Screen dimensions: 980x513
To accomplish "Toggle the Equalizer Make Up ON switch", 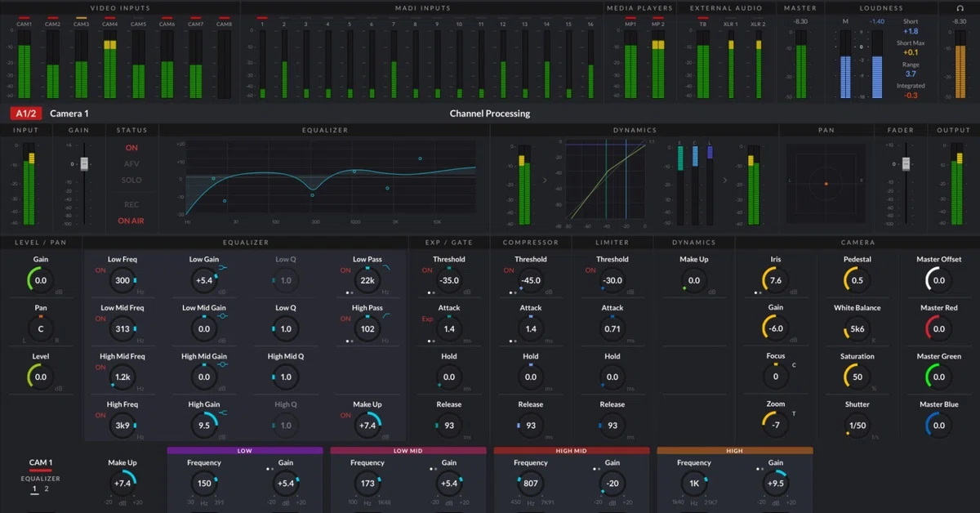I will point(346,415).
